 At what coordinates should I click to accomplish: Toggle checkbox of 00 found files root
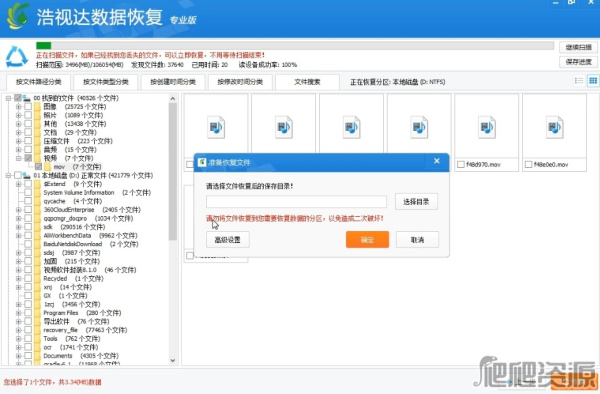pos(18,98)
